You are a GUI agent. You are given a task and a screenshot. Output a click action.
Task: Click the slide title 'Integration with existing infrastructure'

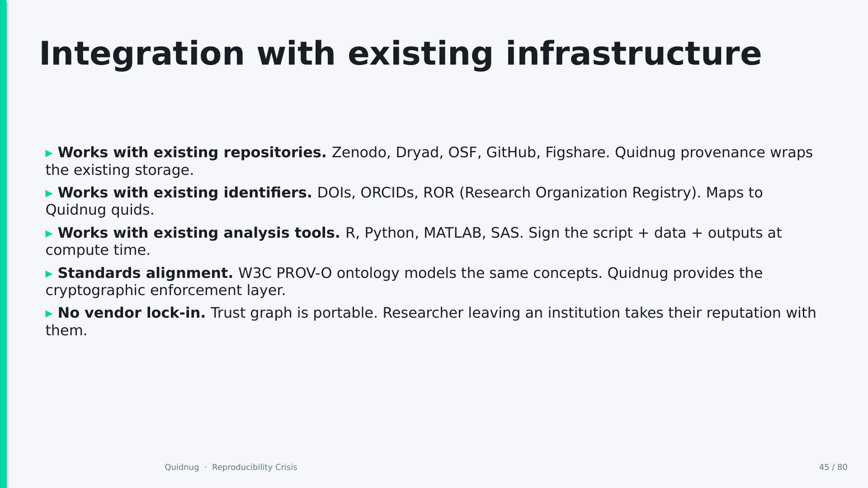pos(401,54)
